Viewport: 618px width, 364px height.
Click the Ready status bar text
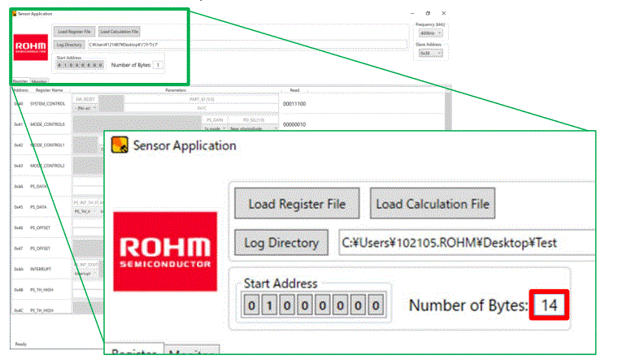[20, 344]
